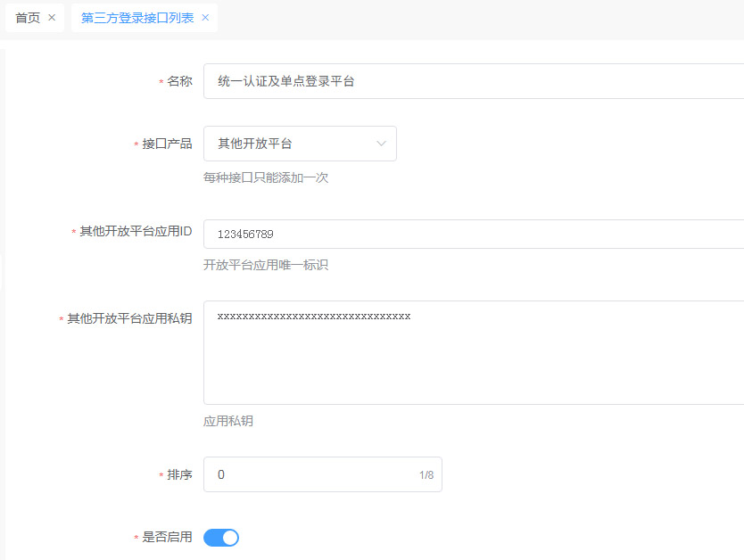Click the 名称 field label
744x560 pixels.
(x=179, y=81)
